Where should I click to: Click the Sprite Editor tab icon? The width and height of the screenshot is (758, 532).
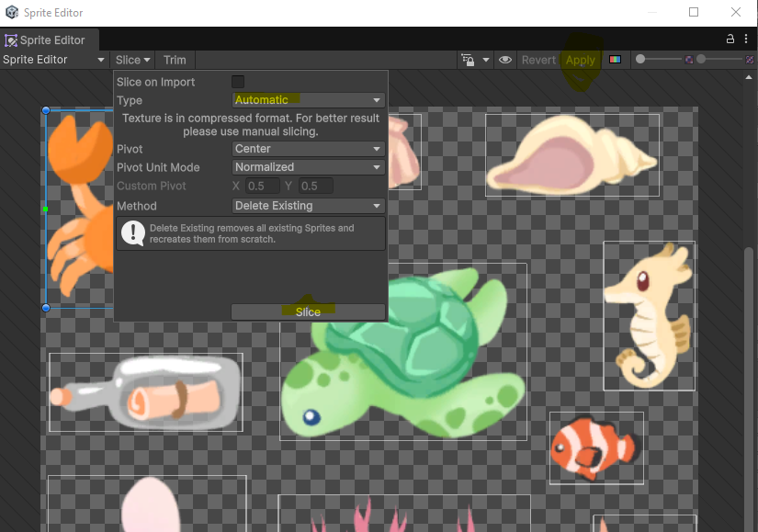coord(11,40)
